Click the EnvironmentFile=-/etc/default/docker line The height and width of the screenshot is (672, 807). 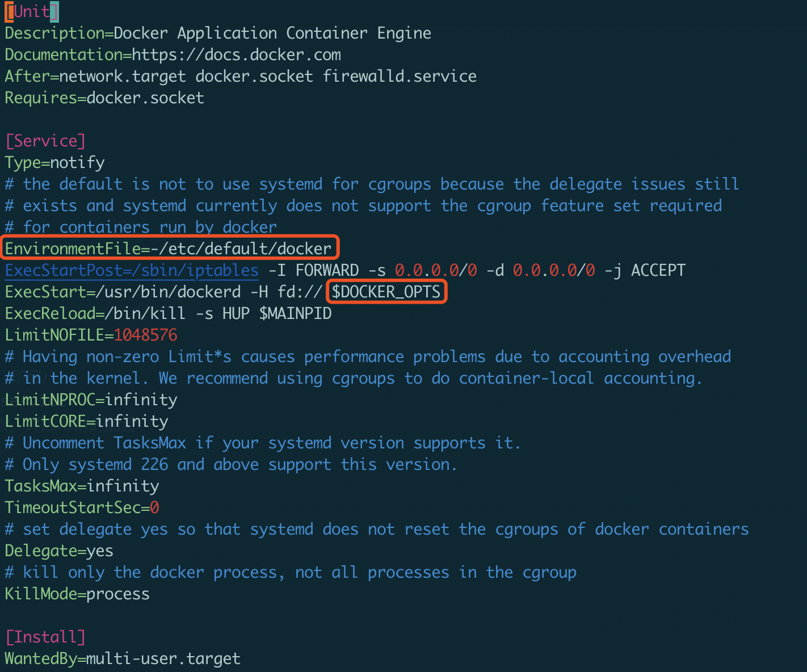click(x=168, y=249)
